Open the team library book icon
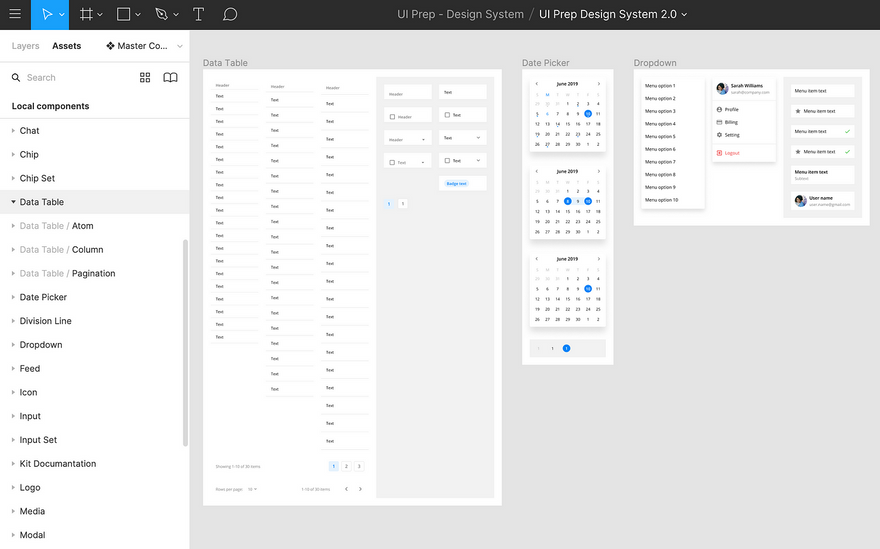The width and height of the screenshot is (880, 549). point(170,77)
